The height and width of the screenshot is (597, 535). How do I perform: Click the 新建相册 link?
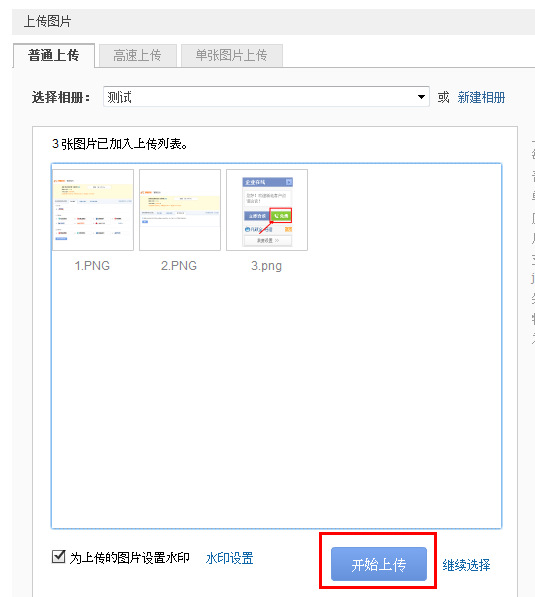481,97
